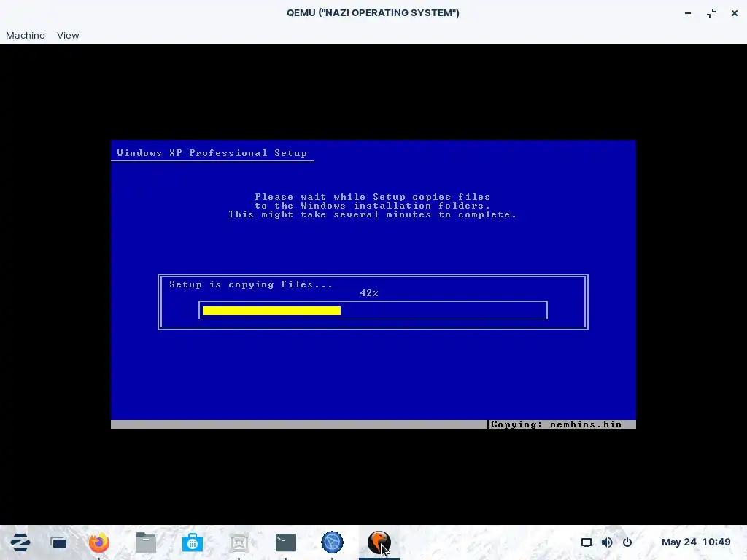Open the View menu
747x560 pixels.
pyautogui.click(x=68, y=35)
